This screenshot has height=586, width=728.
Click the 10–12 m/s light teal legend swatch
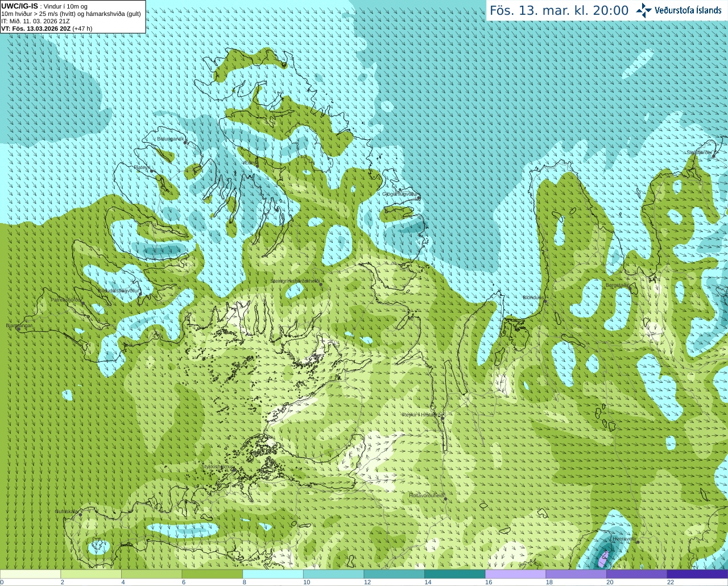[x=334, y=574]
